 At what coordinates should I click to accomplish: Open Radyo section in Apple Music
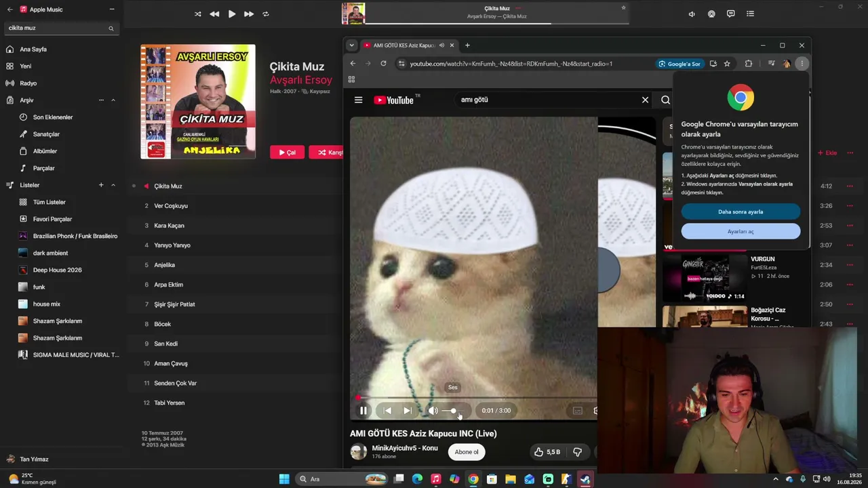[x=28, y=83]
